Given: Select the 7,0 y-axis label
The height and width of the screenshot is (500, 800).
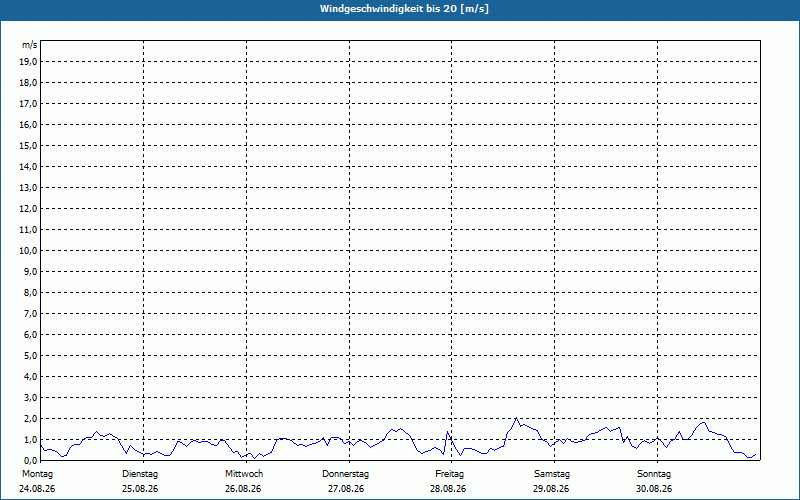Looking at the screenshot, I should click(x=31, y=313).
